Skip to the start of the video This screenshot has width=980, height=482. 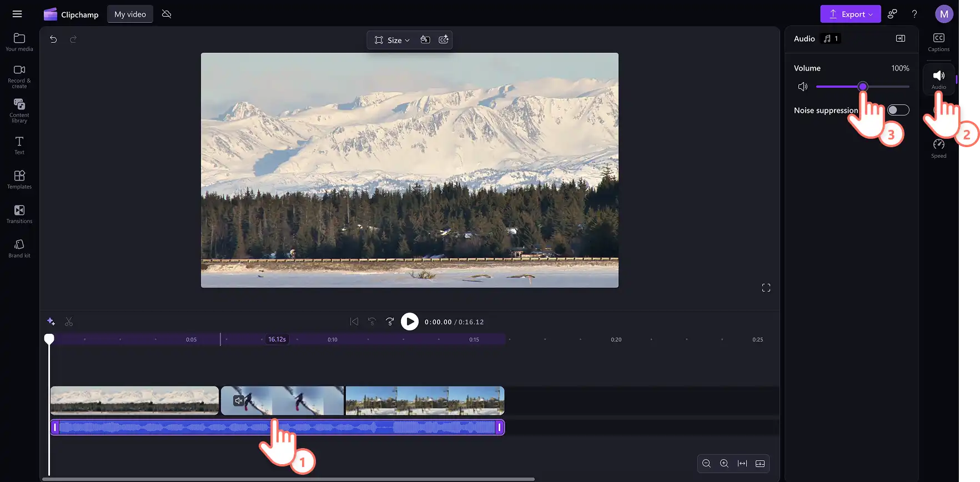(354, 322)
